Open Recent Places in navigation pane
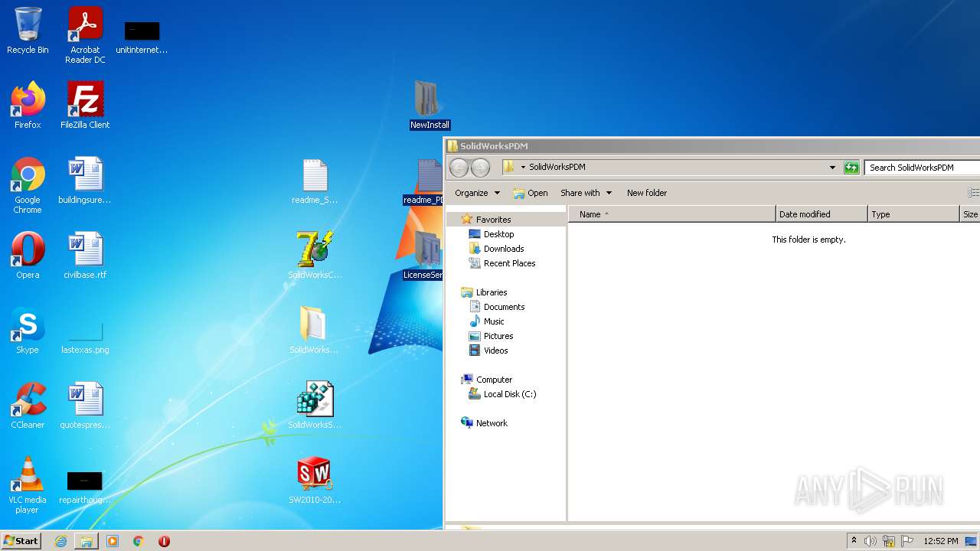The width and height of the screenshot is (980, 551). (x=509, y=263)
